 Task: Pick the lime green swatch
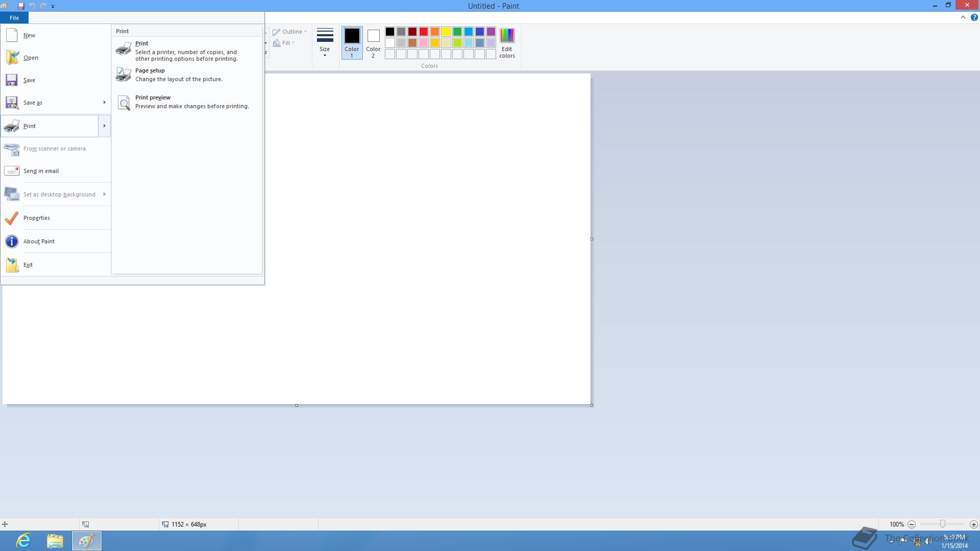[x=457, y=43]
